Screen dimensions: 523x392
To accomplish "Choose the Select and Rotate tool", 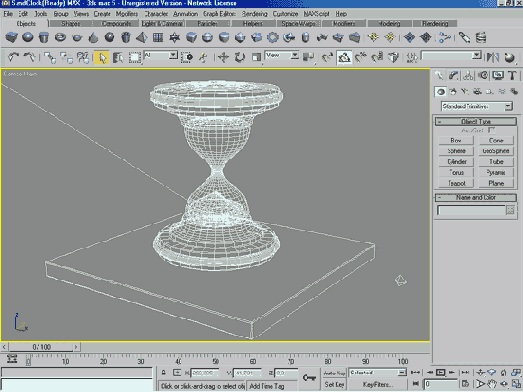I will pyautogui.click(x=239, y=57).
